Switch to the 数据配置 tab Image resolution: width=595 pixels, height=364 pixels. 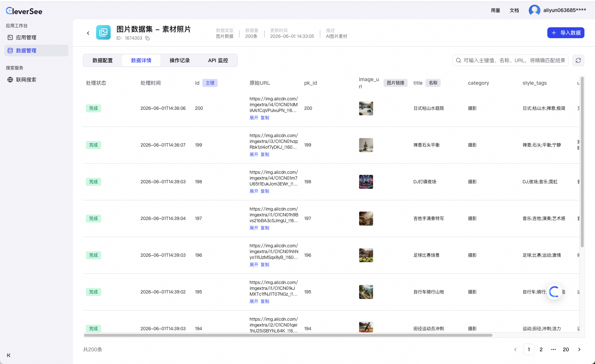pyautogui.click(x=103, y=60)
